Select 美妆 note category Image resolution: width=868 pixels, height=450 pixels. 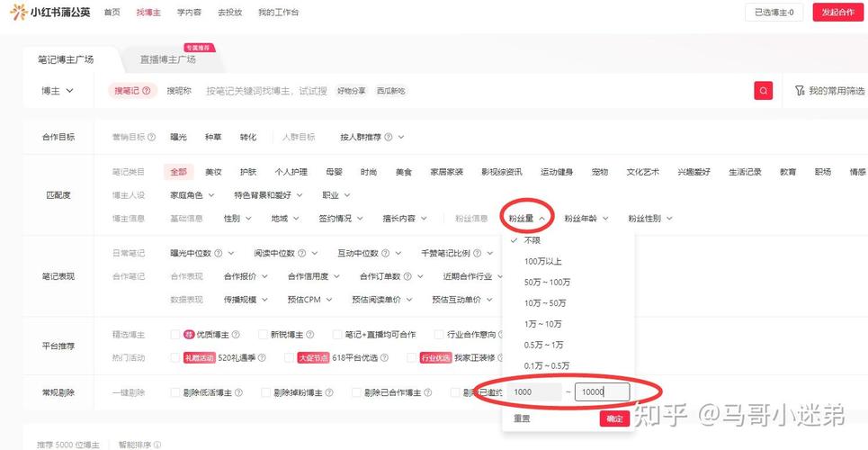(213, 172)
